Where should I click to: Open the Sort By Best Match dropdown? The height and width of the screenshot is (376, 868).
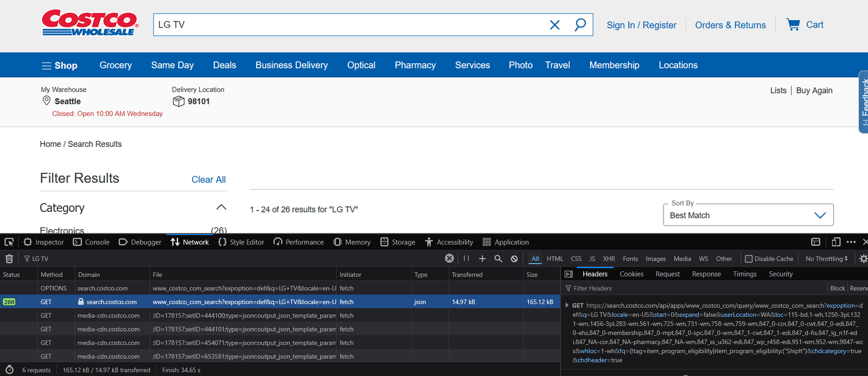748,215
